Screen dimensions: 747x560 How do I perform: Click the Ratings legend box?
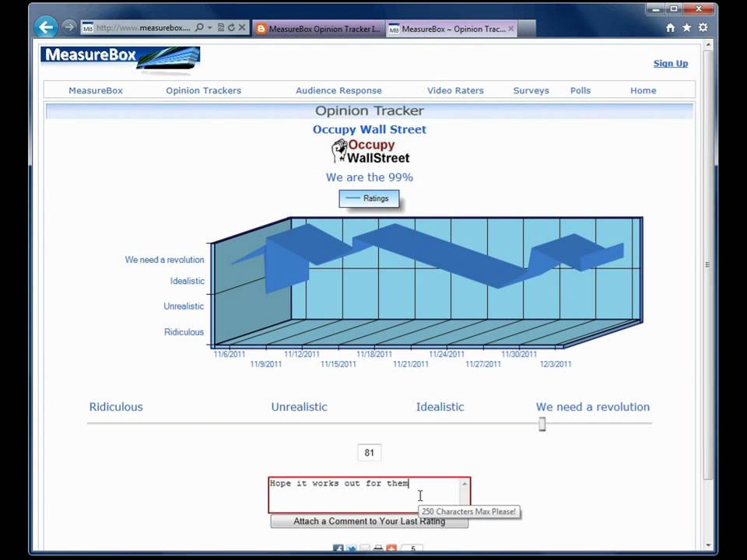369,198
